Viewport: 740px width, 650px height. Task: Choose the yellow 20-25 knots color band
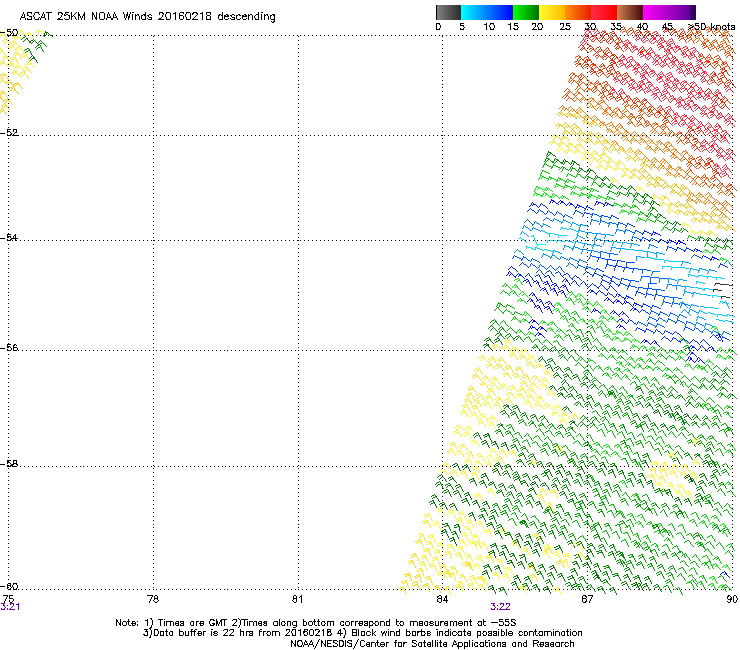[552, 12]
